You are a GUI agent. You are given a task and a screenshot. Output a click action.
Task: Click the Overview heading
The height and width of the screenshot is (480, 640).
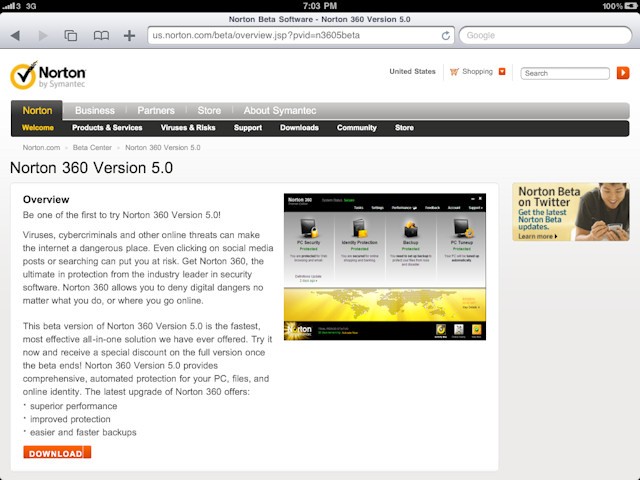pyautogui.click(x=46, y=200)
